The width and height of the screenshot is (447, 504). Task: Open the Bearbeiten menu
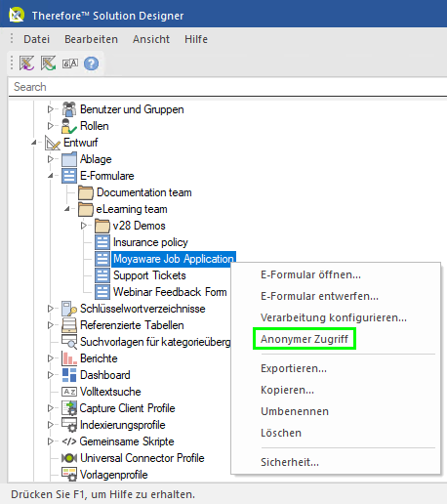pos(91,39)
